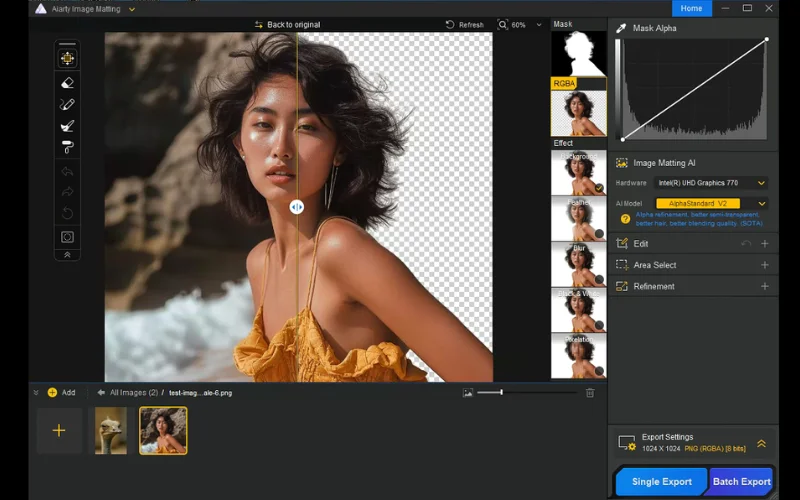This screenshot has width=800, height=500.
Task: Click the move/pan tool icon
Action: [67, 58]
